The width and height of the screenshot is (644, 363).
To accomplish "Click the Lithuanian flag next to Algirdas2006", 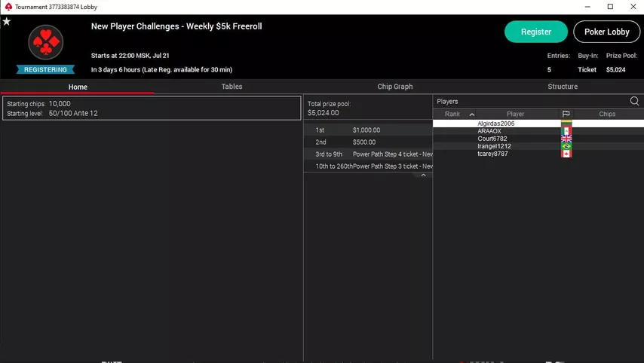I will (566, 124).
